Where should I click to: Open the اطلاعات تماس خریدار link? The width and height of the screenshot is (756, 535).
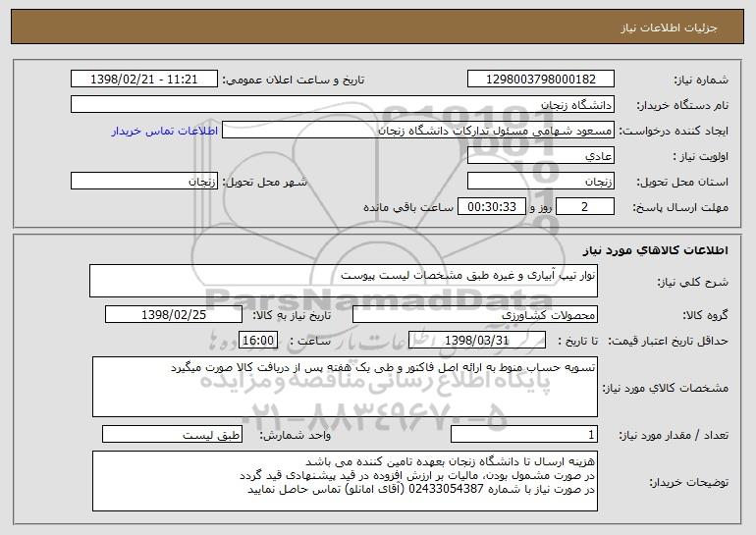coord(165,131)
